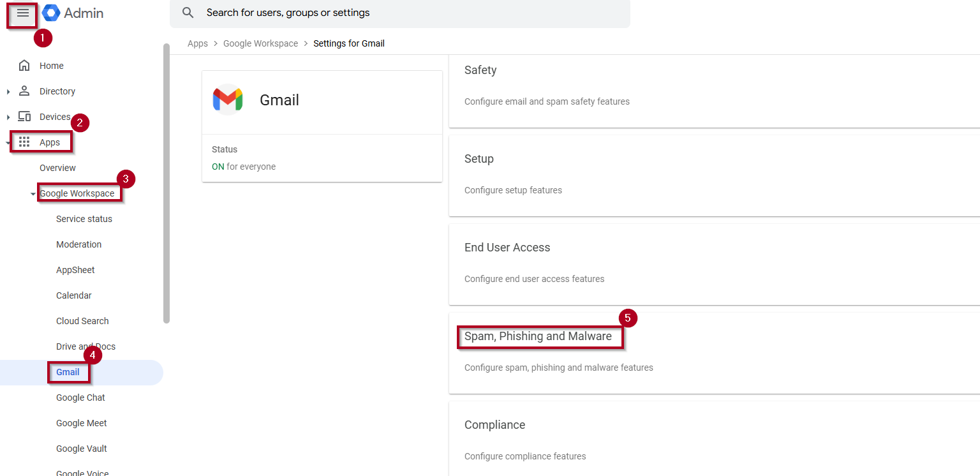The height and width of the screenshot is (476, 980).
Task: Open Service status page
Action: 84,219
